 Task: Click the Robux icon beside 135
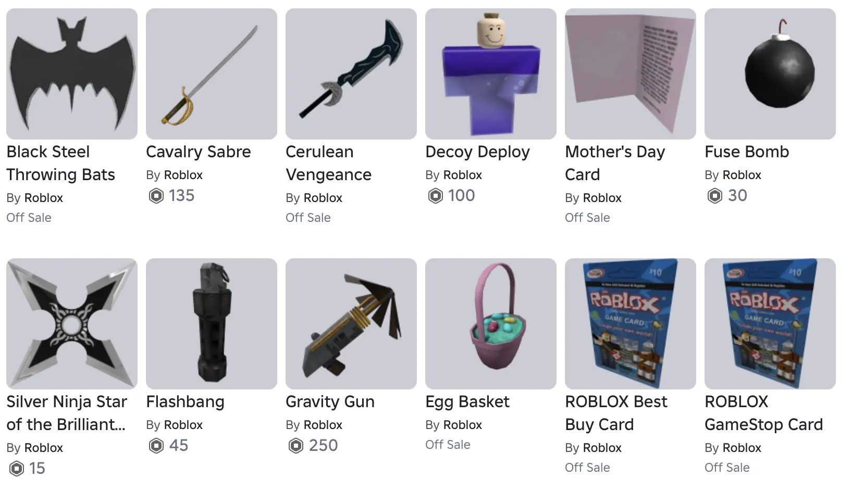[x=156, y=196]
